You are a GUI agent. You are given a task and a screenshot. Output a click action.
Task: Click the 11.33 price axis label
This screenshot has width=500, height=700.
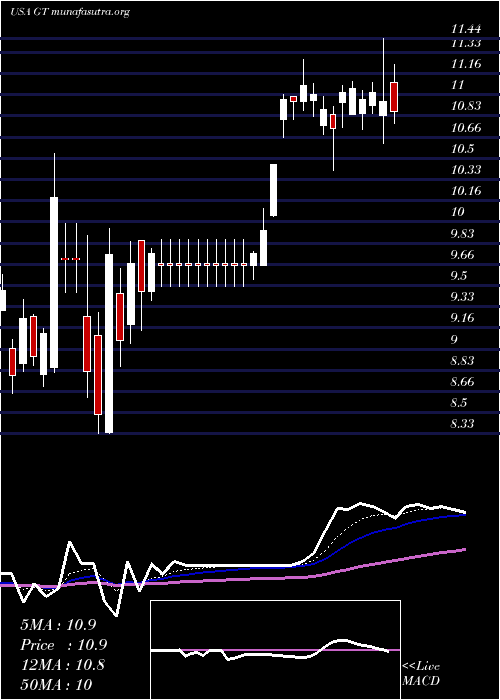[x=465, y=43]
